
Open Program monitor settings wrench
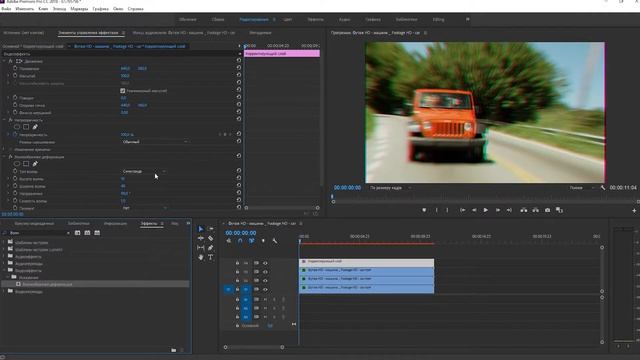point(603,188)
